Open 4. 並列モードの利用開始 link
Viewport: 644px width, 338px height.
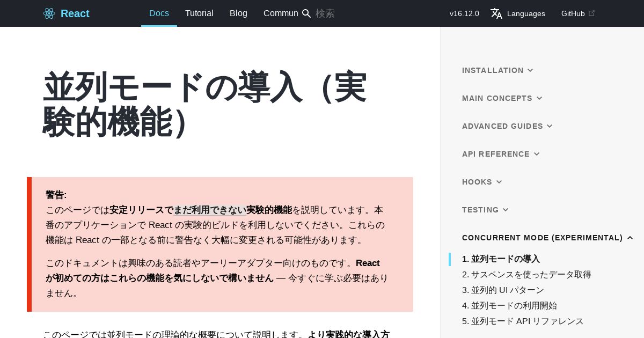509,306
